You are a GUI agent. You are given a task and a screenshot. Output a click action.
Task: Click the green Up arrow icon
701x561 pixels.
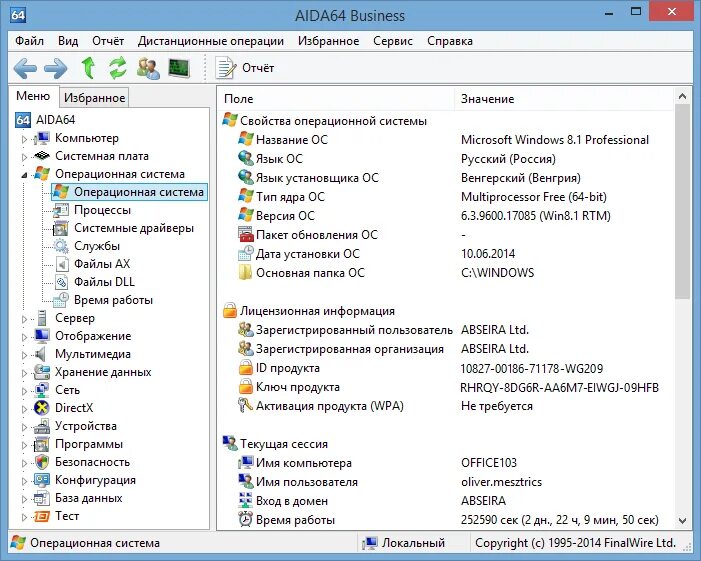[88, 68]
